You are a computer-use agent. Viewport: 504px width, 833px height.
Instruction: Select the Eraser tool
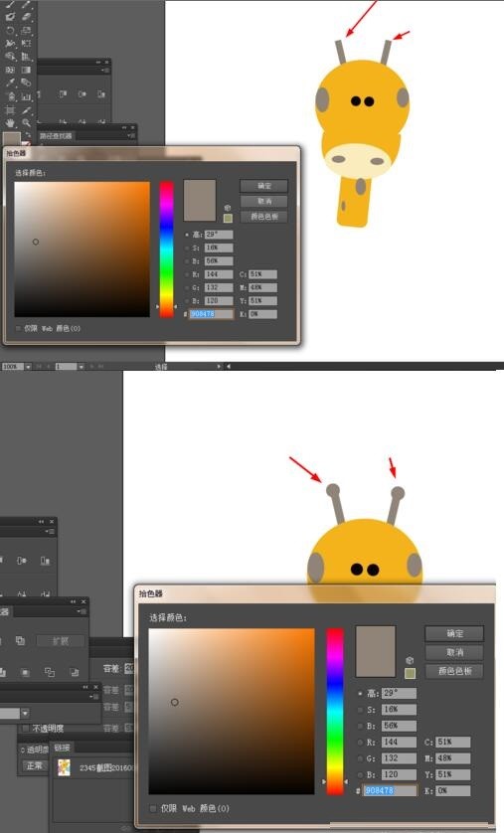pyautogui.click(x=26, y=17)
